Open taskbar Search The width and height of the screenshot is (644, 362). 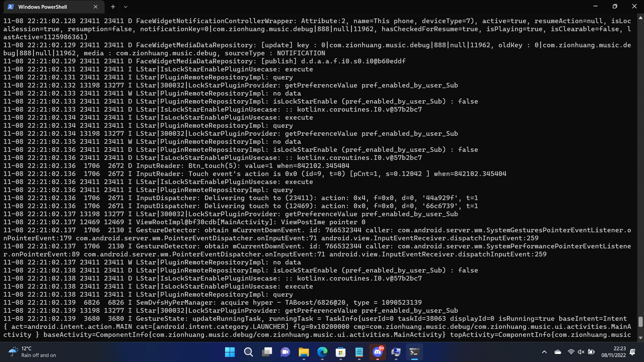click(x=248, y=352)
